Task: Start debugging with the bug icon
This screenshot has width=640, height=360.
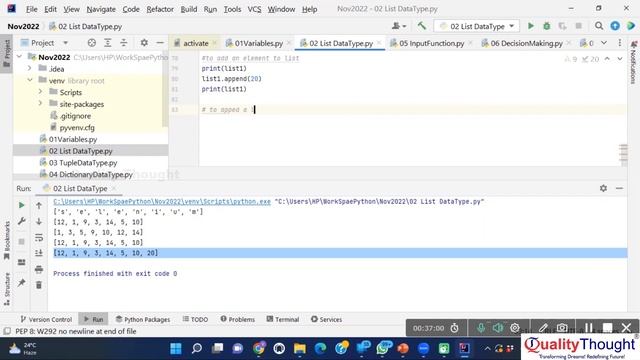Action: point(547,26)
